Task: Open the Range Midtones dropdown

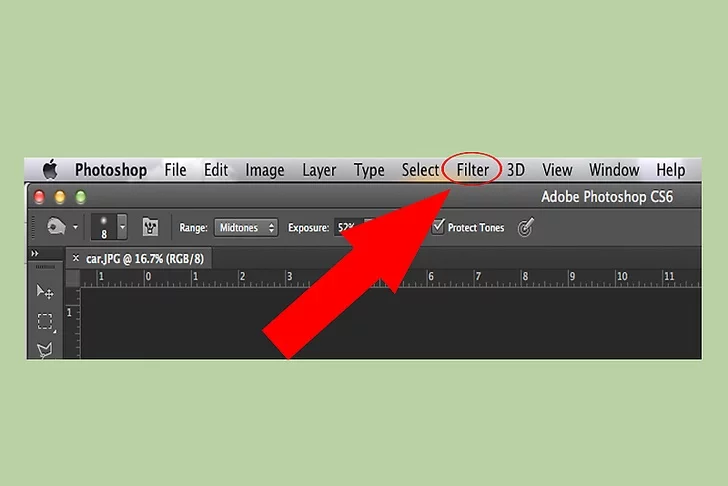Action: pyautogui.click(x=246, y=227)
